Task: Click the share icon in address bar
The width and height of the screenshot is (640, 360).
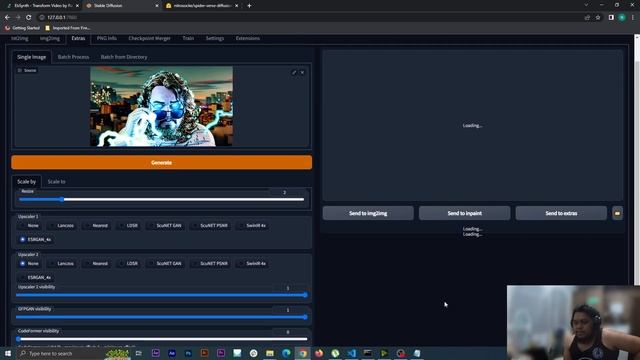Action: click(587, 18)
